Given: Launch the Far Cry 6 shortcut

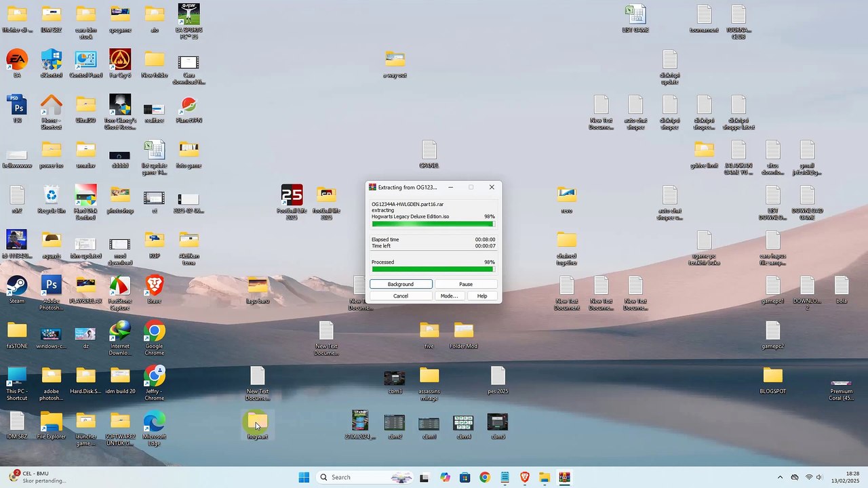Looking at the screenshot, I should pos(120,64).
